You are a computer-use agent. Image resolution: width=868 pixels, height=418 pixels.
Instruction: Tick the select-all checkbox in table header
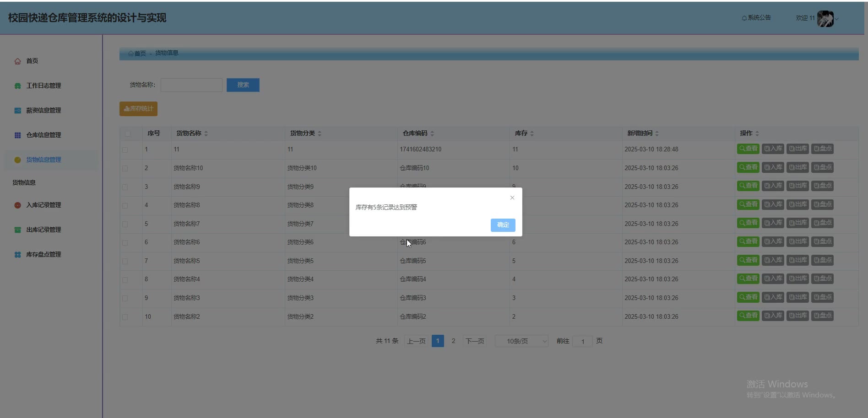pos(128,134)
